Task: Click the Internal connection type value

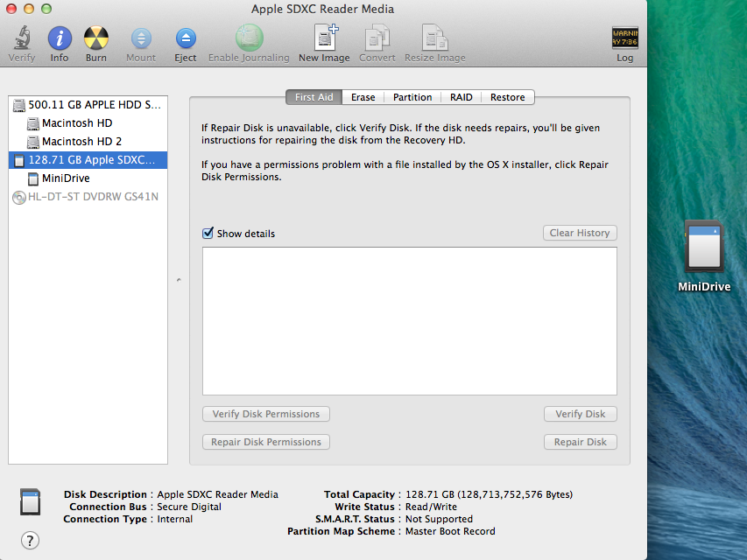Action: (175, 519)
